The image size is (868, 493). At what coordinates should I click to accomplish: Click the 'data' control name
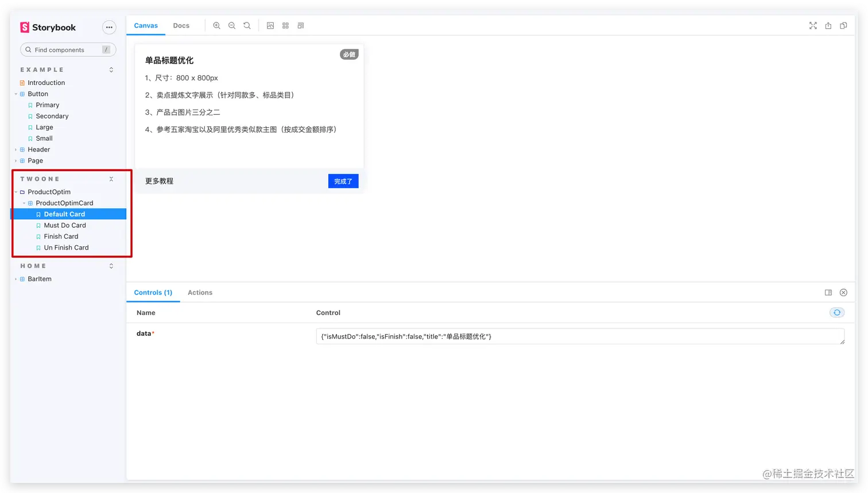[x=144, y=333]
